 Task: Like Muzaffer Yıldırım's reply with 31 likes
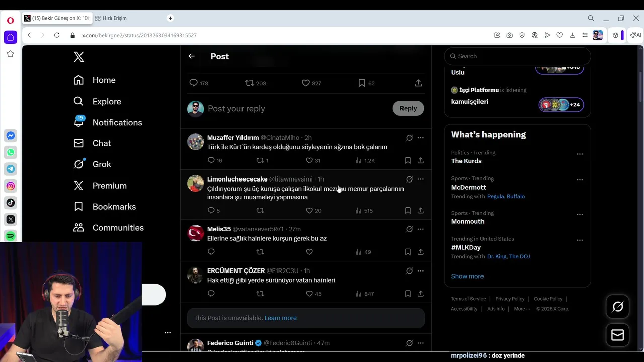(x=309, y=160)
